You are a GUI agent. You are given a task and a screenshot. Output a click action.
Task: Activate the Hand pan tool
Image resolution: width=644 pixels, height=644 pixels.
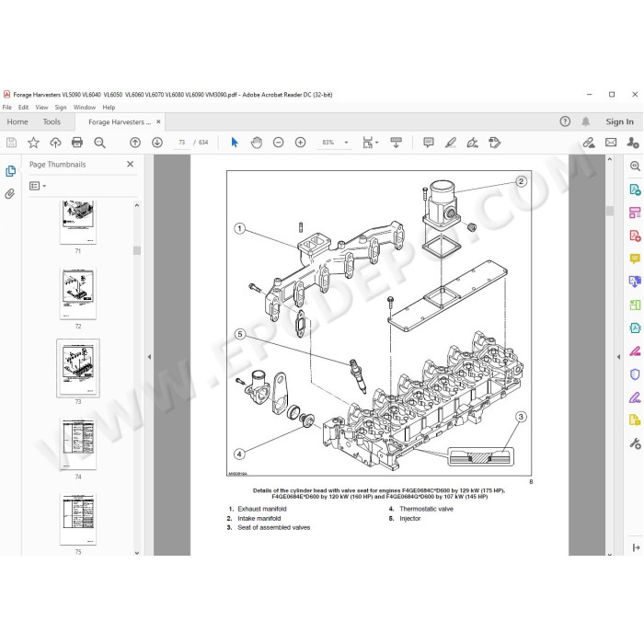257,143
